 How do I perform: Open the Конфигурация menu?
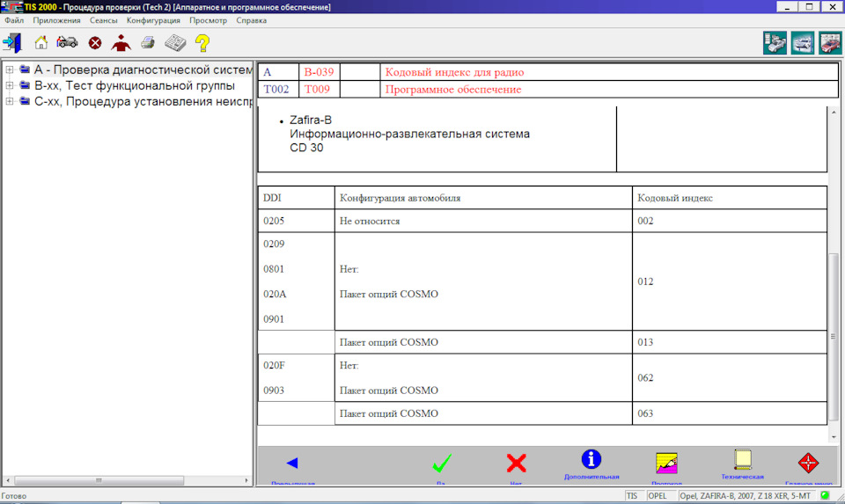[153, 20]
